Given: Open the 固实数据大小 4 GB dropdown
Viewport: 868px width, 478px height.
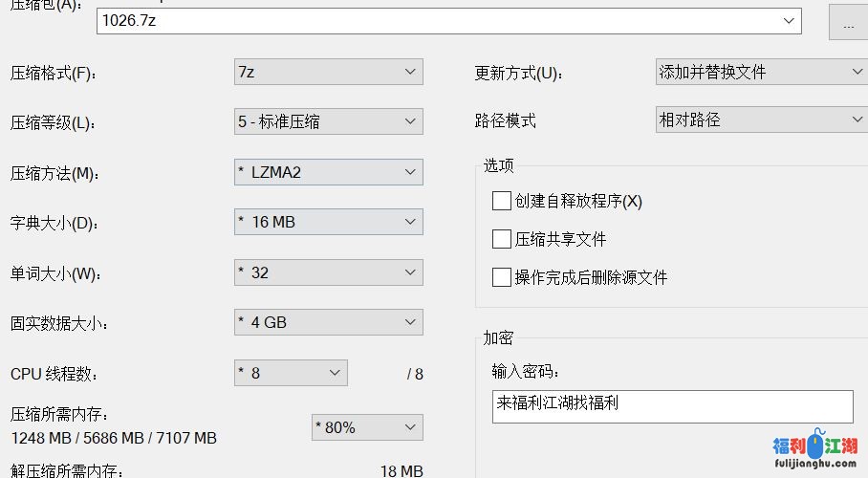Looking at the screenshot, I should pos(410,322).
